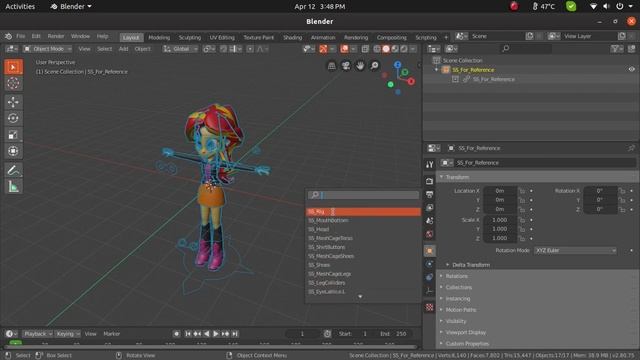
Task: Open the Object properties tab
Action: tap(429, 251)
